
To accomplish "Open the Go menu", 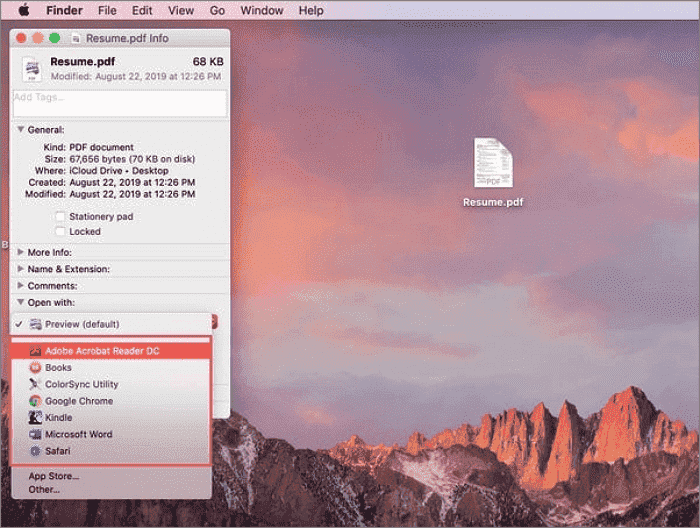I will pos(217,10).
